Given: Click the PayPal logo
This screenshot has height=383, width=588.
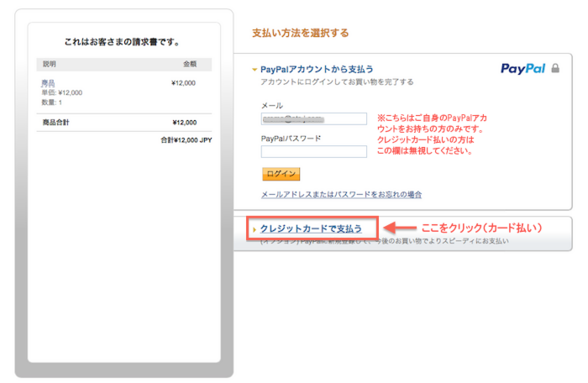Looking at the screenshot, I should coord(522,69).
